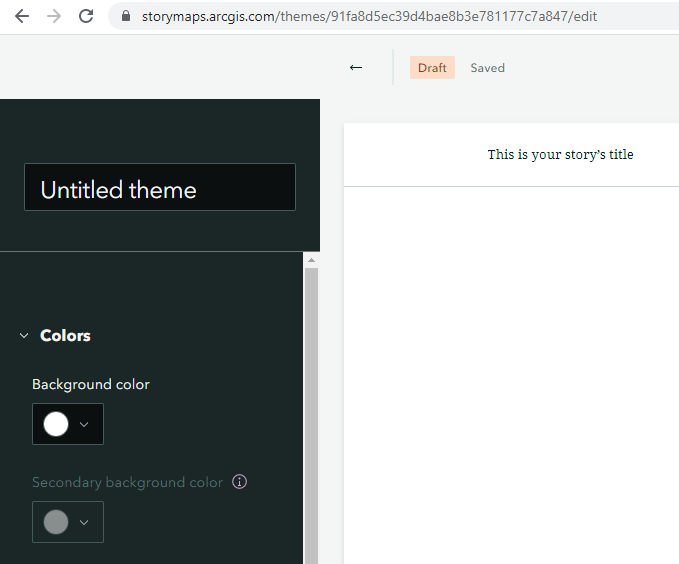679x564 pixels.
Task: Click the Saved status text
Action: click(x=488, y=68)
